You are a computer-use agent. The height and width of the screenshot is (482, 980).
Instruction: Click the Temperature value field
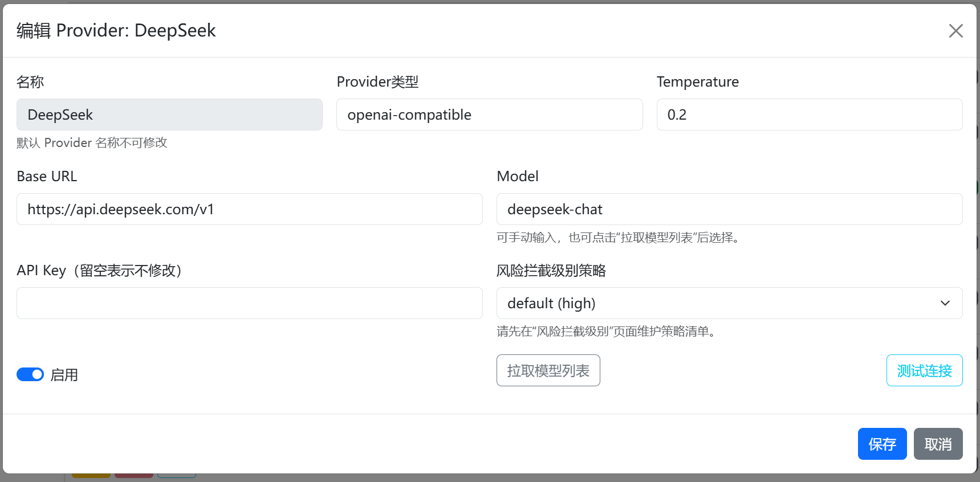pos(809,115)
